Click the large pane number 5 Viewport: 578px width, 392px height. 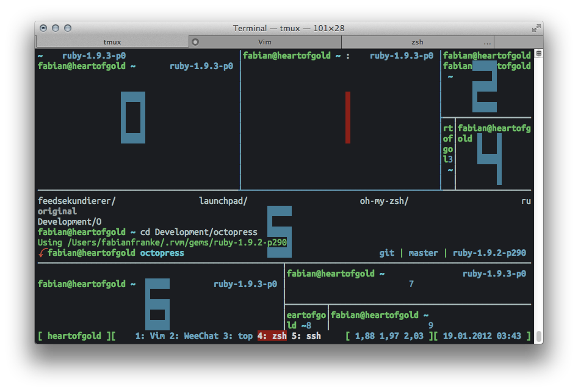(280, 231)
